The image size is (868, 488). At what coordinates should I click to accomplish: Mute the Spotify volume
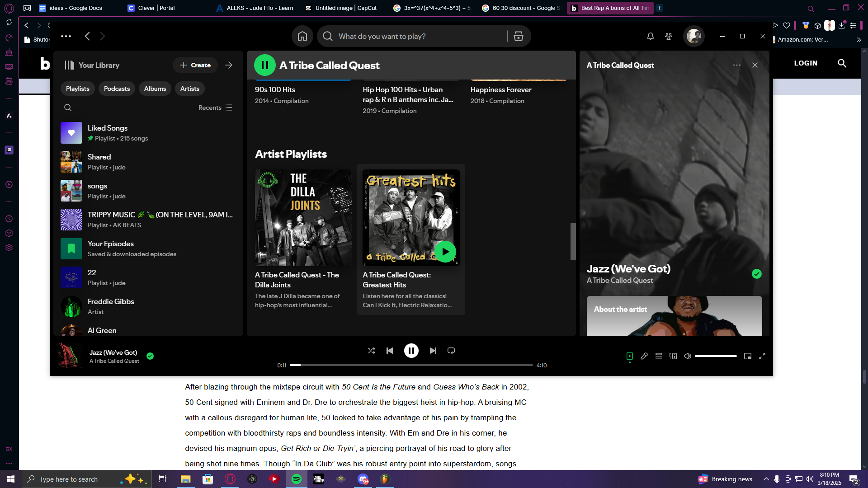coord(688,356)
